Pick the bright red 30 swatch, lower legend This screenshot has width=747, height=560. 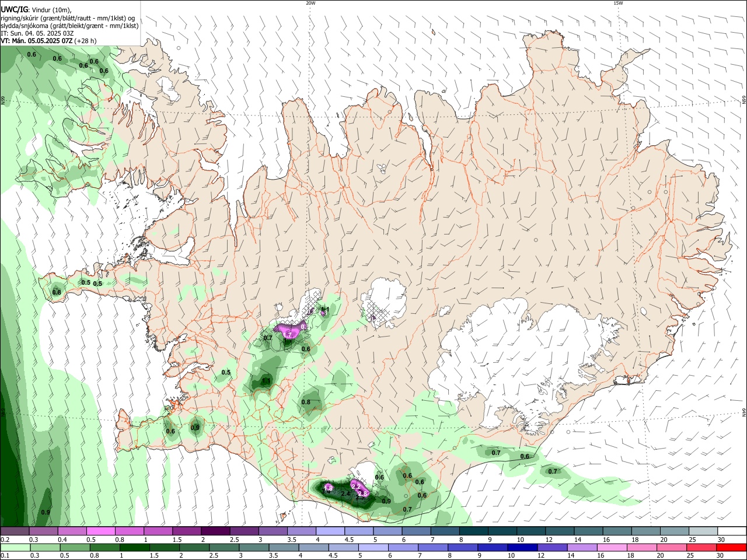(x=732, y=548)
